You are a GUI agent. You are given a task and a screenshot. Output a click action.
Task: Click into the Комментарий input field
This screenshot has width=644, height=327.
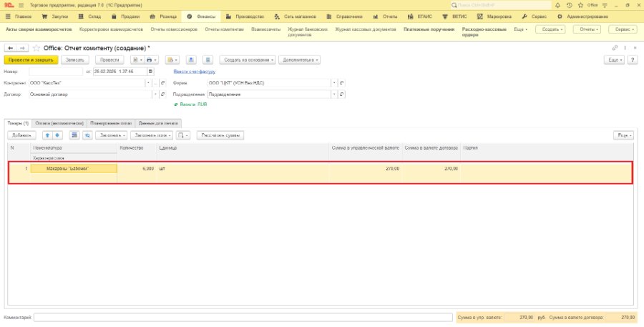243,318
